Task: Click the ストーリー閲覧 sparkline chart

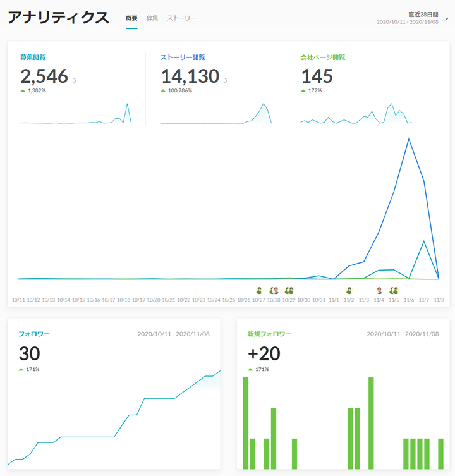Action: tap(215, 115)
